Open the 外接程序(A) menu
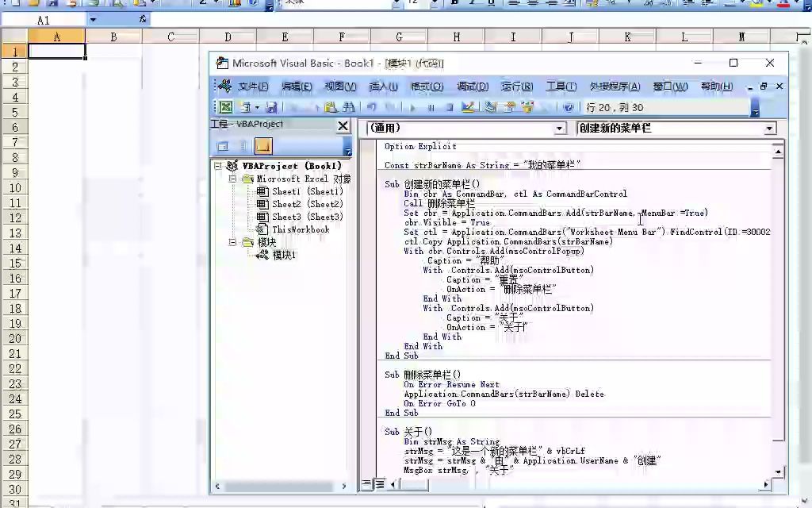Screen dimensions: 812x508 click(615, 87)
